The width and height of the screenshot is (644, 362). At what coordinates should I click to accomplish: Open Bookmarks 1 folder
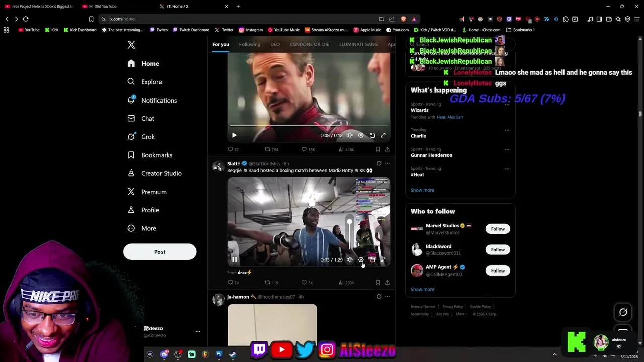(x=520, y=30)
